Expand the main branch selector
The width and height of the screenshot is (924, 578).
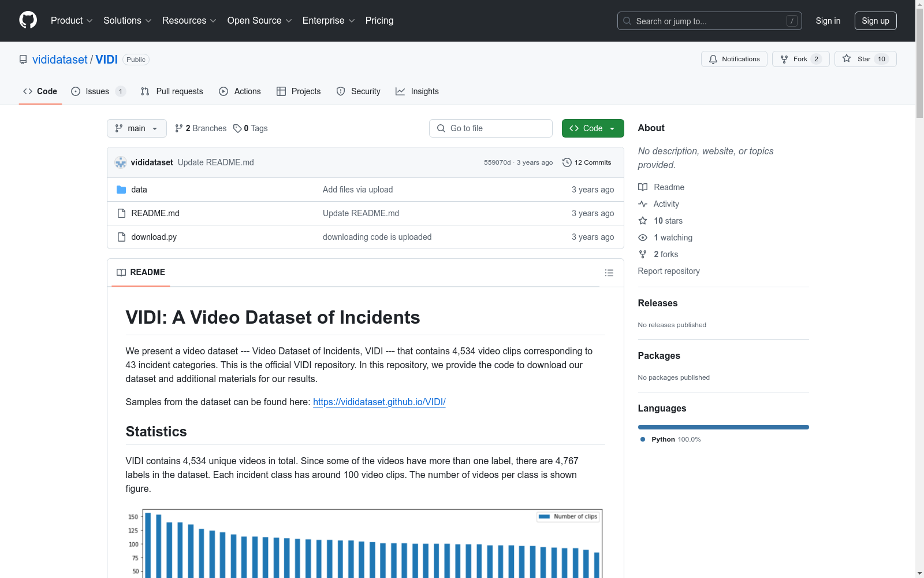coord(136,128)
